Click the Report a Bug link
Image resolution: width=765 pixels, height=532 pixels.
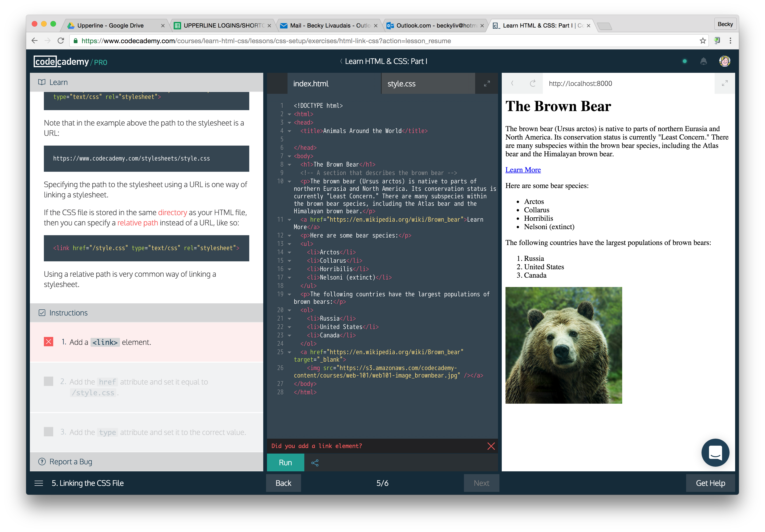point(71,462)
